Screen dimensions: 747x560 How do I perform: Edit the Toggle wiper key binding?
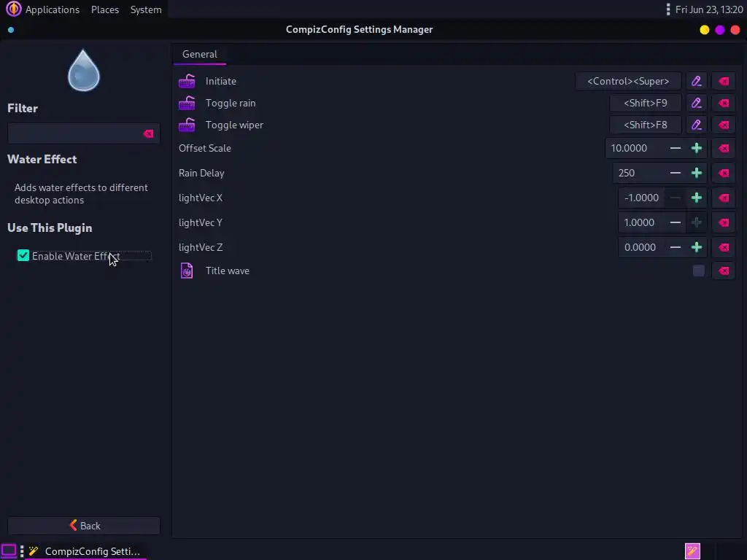[x=697, y=125]
